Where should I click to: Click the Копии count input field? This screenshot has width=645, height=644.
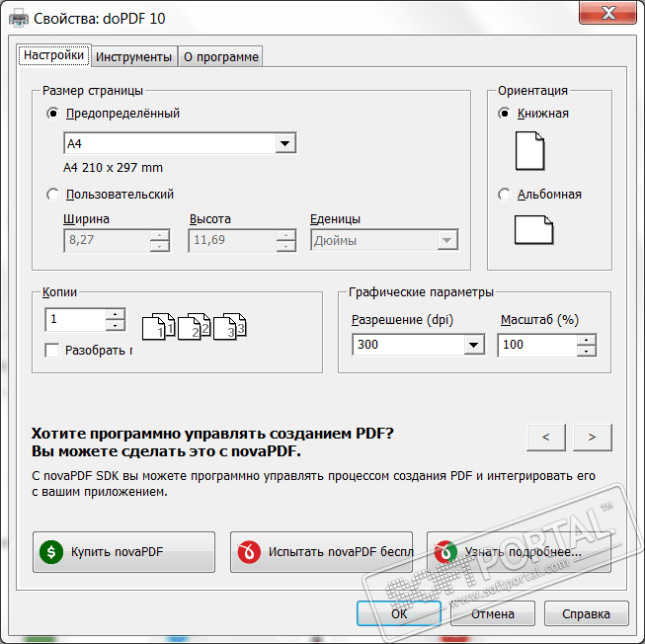[x=76, y=320]
